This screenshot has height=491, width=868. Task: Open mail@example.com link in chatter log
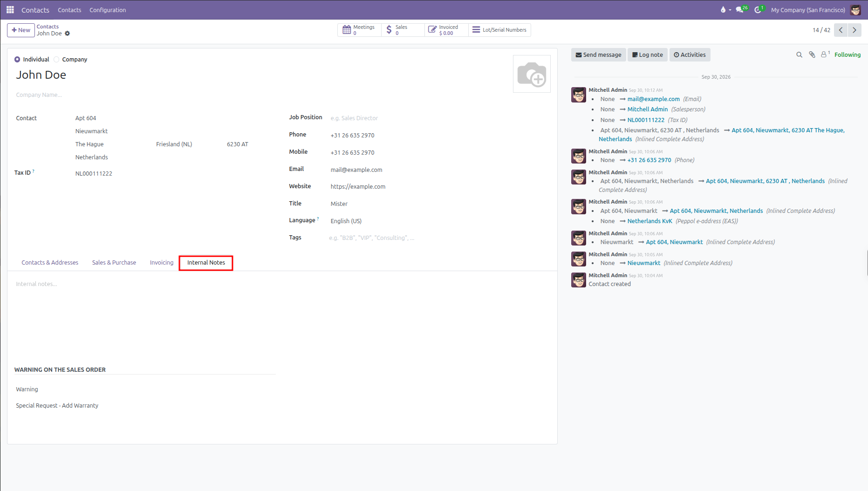(653, 99)
